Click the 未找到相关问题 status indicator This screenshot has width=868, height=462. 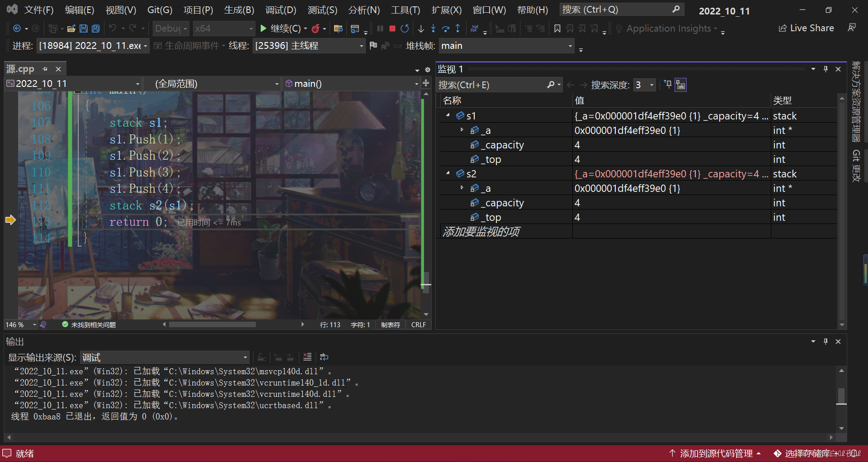89,324
